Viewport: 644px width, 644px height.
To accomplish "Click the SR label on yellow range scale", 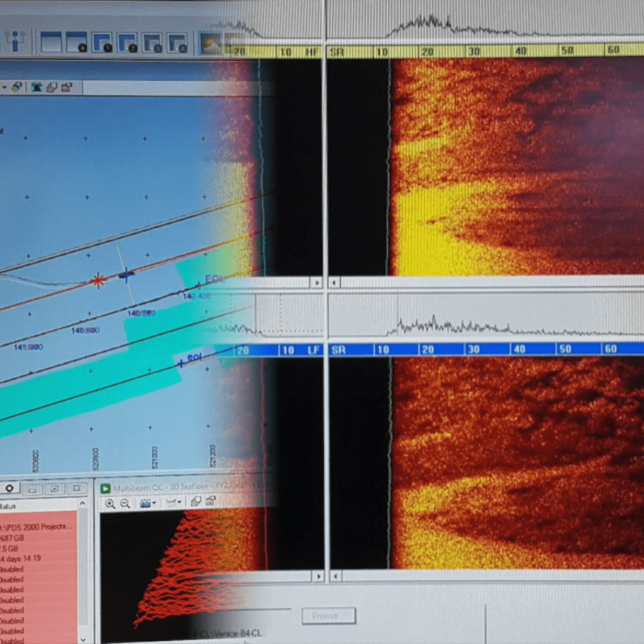I will click(x=337, y=52).
